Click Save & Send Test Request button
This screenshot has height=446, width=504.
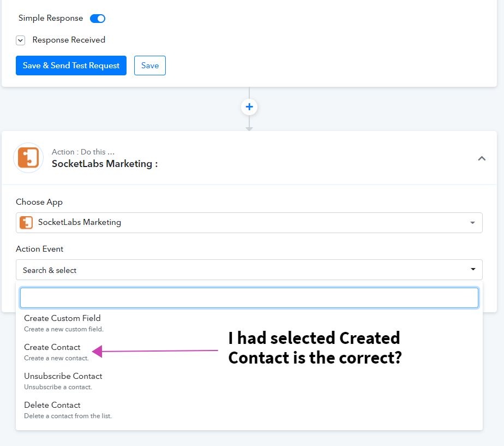point(71,66)
